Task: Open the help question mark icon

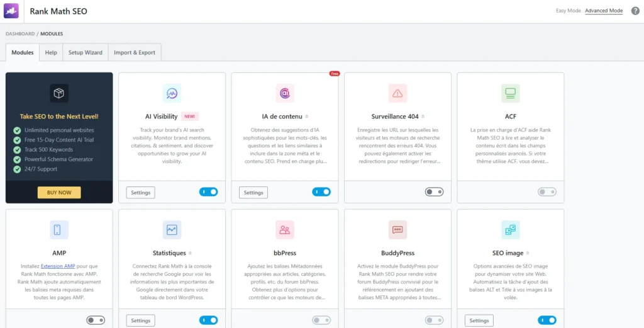Action: [635, 11]
